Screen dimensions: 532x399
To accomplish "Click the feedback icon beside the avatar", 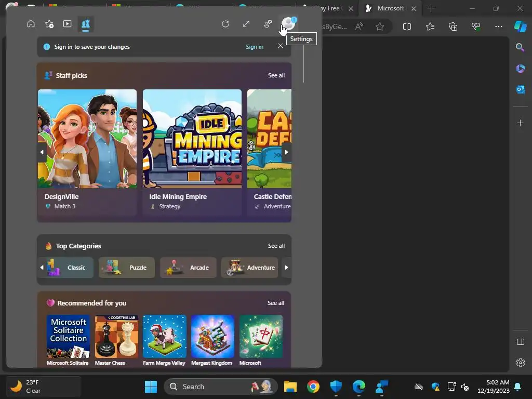I will click(268, 24).
